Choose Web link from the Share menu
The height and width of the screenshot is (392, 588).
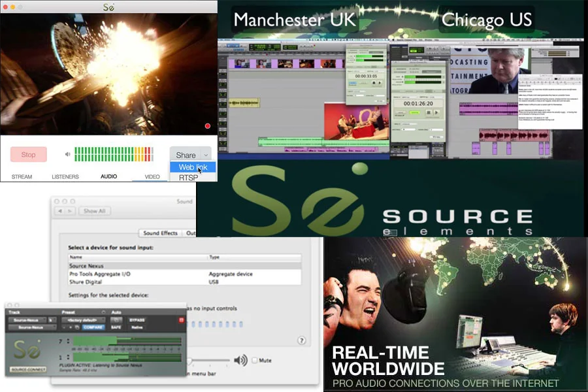(x=193, y=167)
